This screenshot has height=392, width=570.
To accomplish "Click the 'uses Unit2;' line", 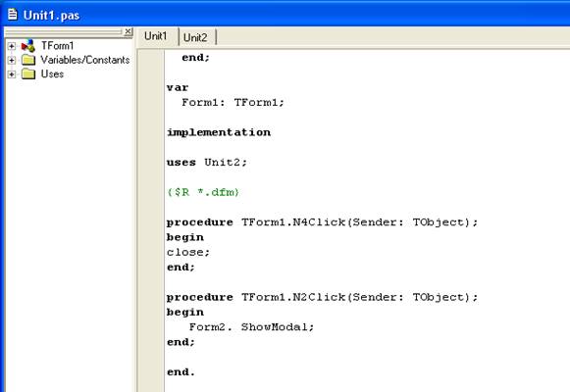I will coord(207,163).
